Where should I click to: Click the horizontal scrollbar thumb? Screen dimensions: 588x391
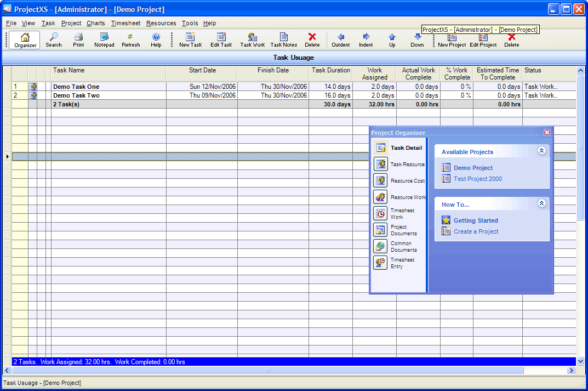267,371
